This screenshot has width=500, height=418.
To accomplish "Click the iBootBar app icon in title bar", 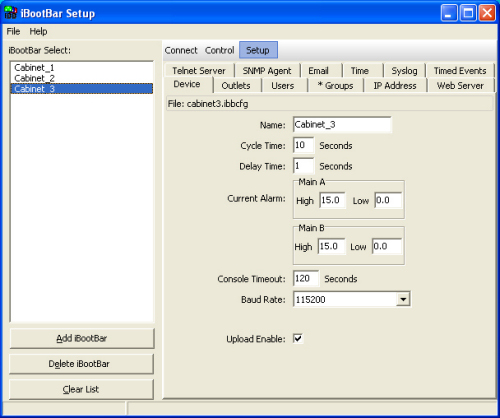I will pyautogui.click(x=10, y=13).
